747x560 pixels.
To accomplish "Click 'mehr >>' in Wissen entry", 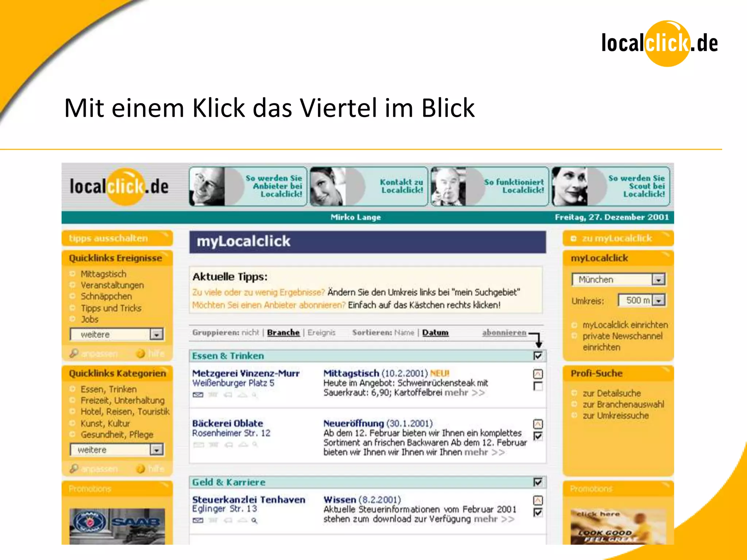I will point(494,519).
